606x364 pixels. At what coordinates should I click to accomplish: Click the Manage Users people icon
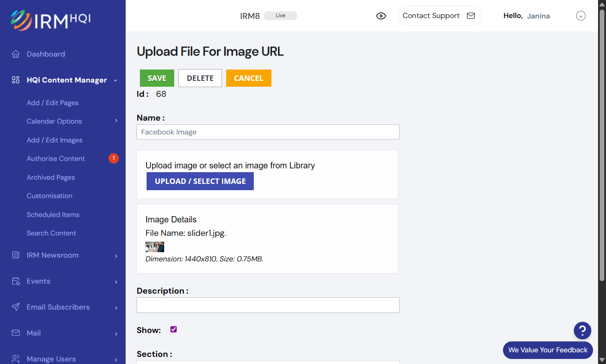[x=16, y=359]
